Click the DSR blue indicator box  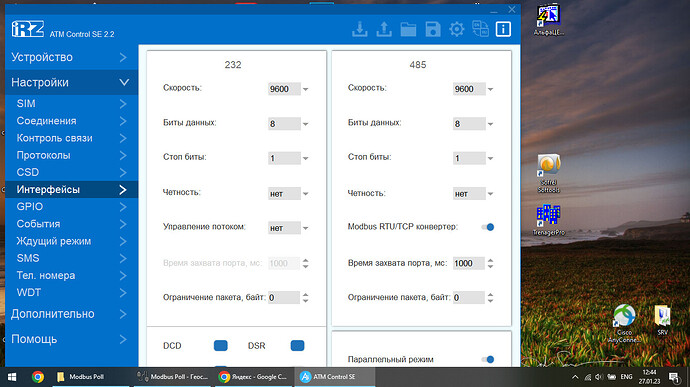click(x=297, y=346)
